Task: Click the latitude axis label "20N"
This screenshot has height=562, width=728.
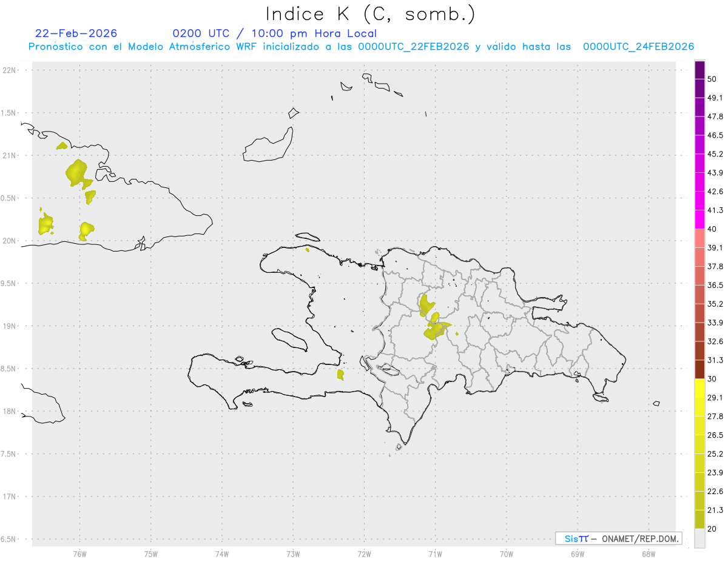Action: (x=10, y=241)
